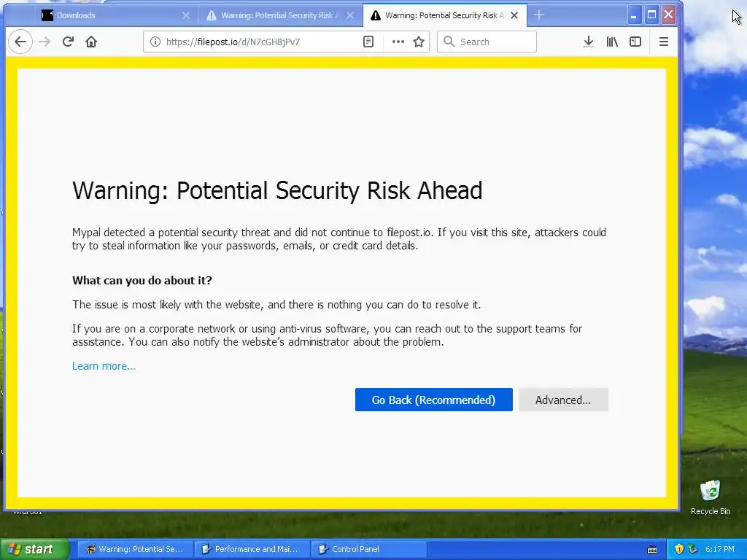Image resolution: width=747 pixels, height=560 pixels.
Task: Open a new tab with plus button
Action: click(x=539, y=15)
